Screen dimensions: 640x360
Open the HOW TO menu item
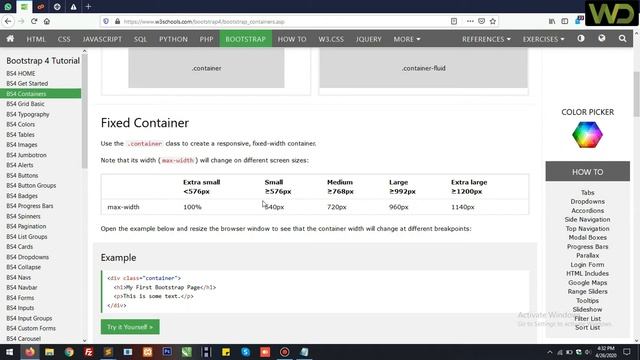(x=292, y=39)
